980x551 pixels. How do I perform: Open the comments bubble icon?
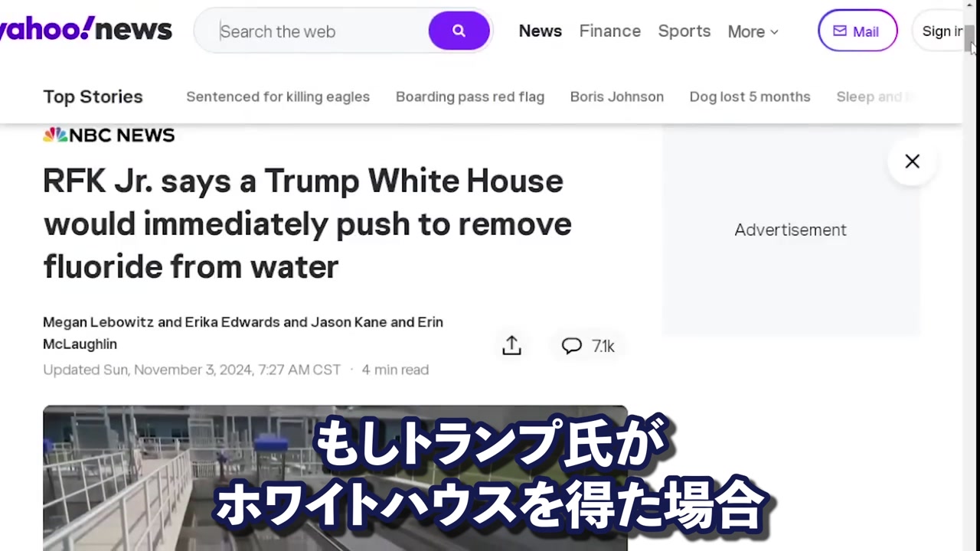pyautogui.click(x=572, y=346)
